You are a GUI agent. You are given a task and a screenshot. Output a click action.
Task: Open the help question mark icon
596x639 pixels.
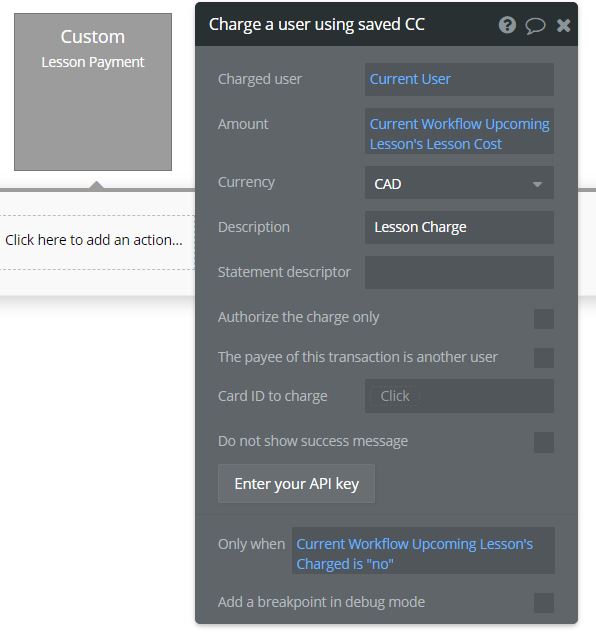click(x=507, y=25)
